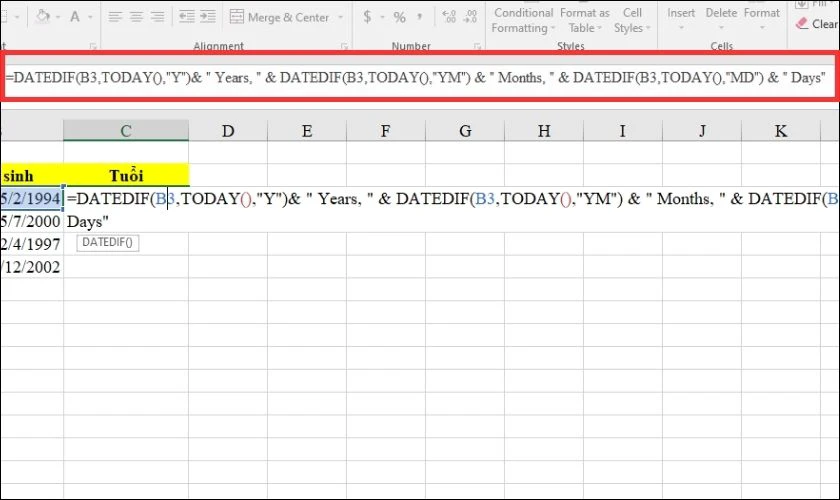Select column H header
Image resolution: width=840 pixels, height=500 pixels.
pos(544,131)
